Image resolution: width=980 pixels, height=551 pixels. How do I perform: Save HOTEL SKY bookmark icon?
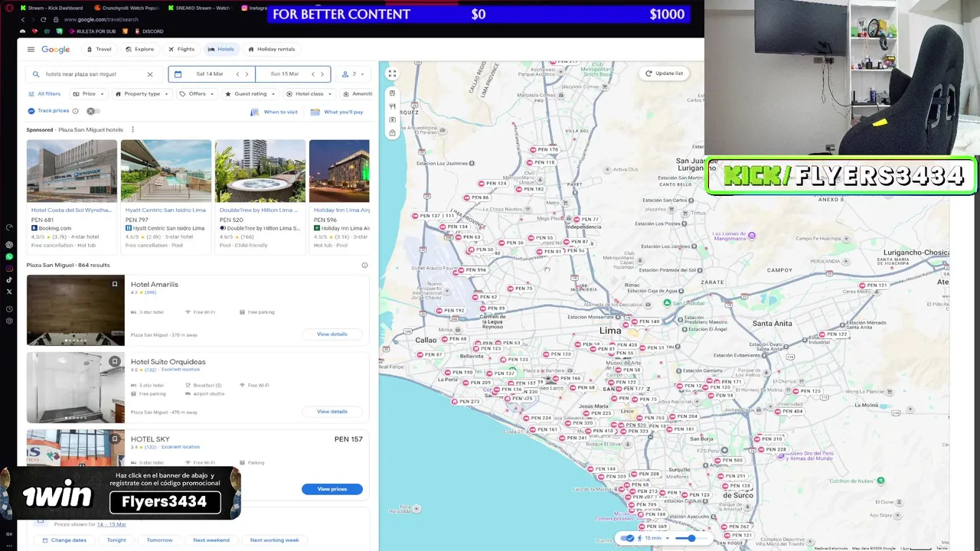pos(115,439)
